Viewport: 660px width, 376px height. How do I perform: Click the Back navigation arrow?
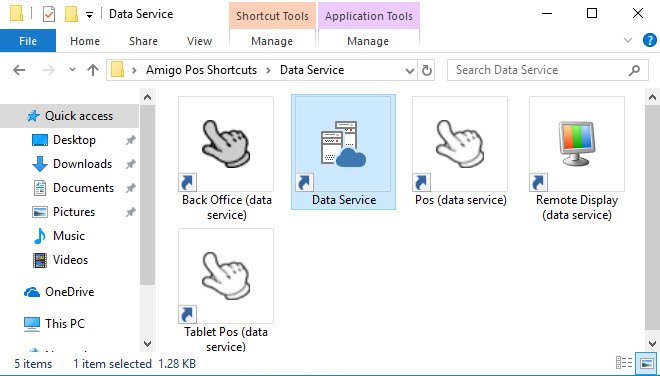pos(19,70)
